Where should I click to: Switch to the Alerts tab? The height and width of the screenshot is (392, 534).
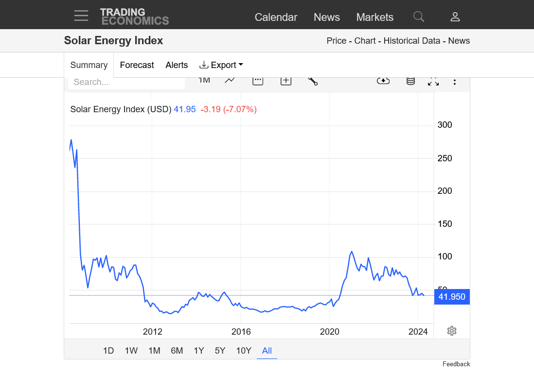177,65
